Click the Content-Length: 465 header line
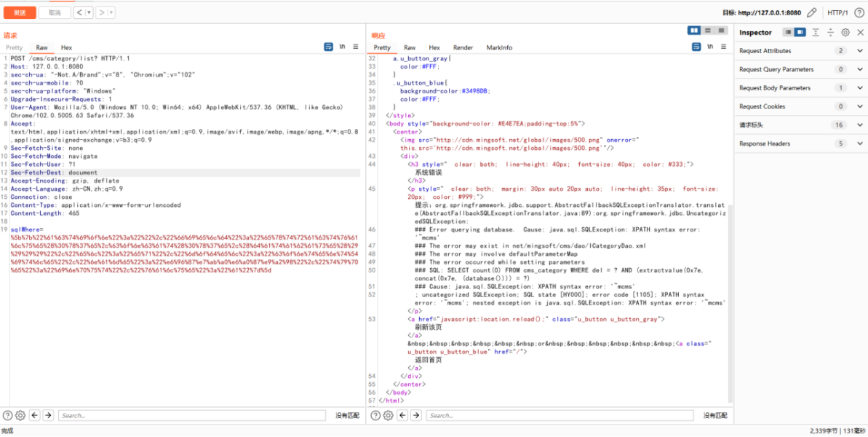This screenshot has width=868, height=437. click(x=45, y=213)
